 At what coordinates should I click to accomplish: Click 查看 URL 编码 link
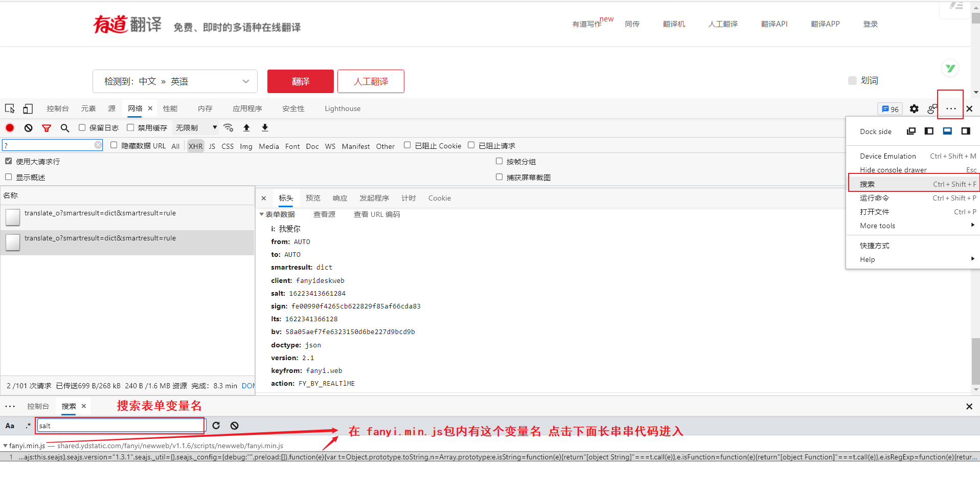[x=377, y=214]
